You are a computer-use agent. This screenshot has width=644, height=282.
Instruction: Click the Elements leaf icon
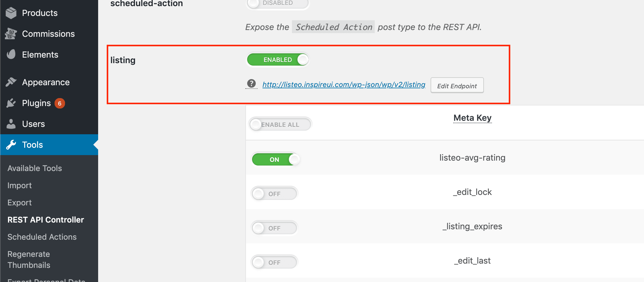pos(11,55)
